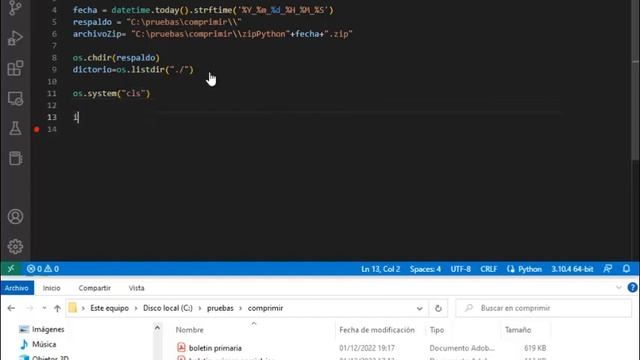Sort by Fecha de modificación column

point(377,330)
